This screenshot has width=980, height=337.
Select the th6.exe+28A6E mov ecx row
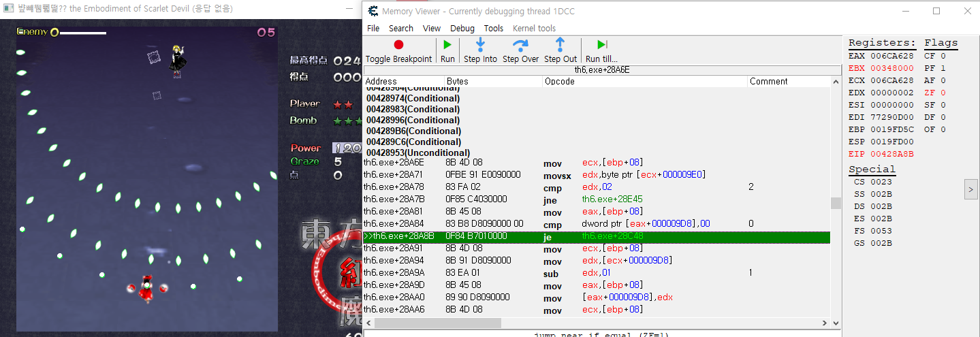597,163
